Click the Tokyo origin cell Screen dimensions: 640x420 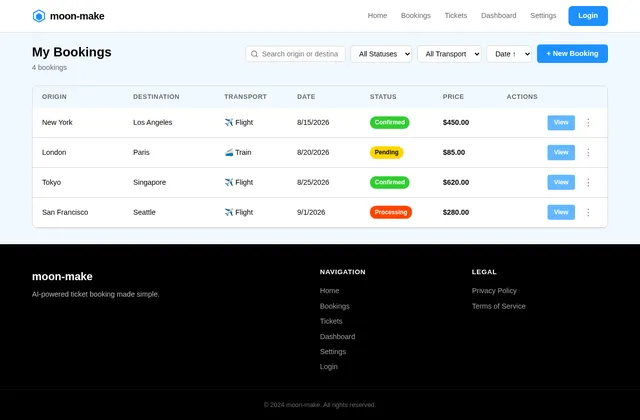coord(51,182)
